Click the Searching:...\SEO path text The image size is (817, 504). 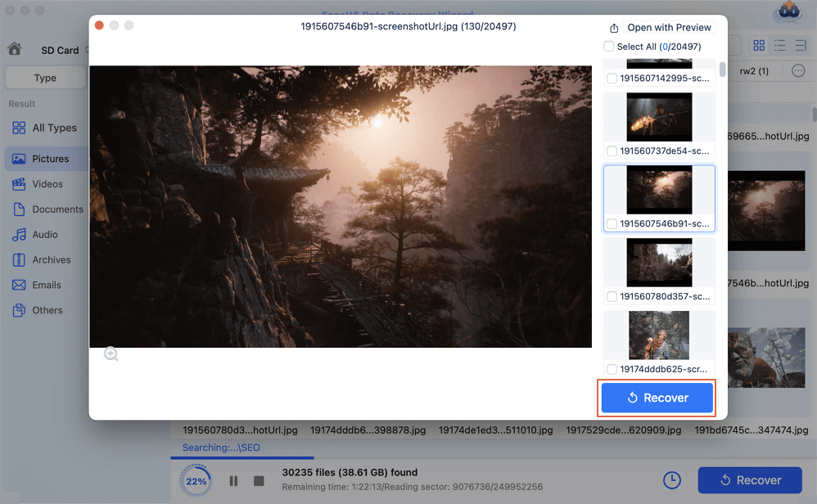click(x=221, y=448)
